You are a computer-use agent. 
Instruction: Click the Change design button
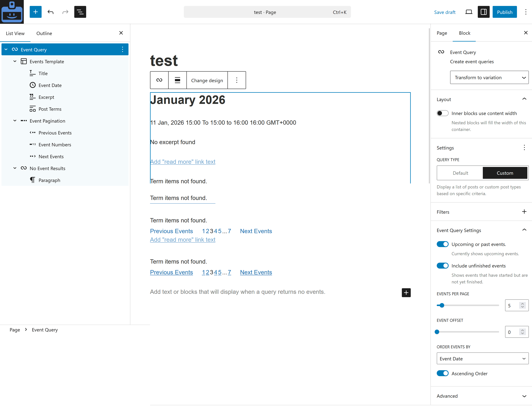click(207, 80)
